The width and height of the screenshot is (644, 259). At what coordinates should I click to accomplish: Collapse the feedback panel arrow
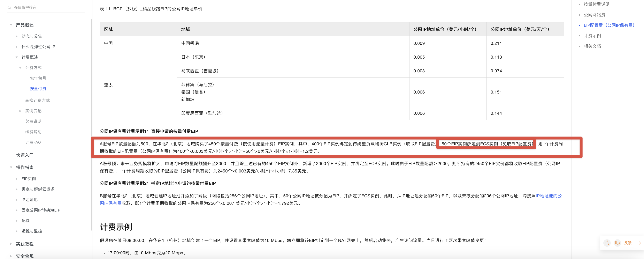point(640,243)
